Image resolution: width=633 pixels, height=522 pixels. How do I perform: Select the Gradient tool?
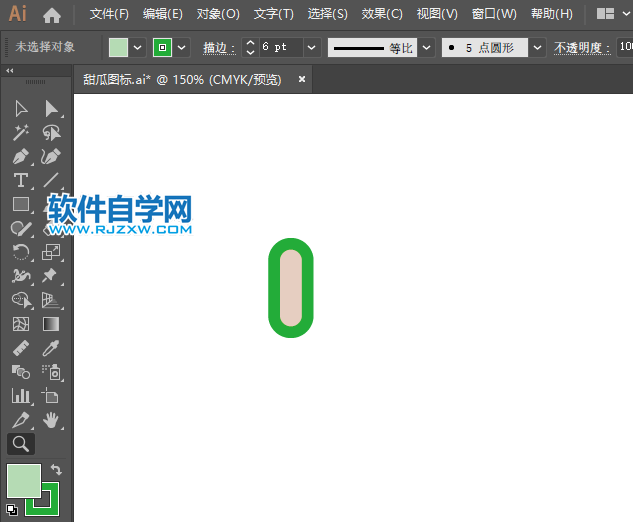pos(51,324)
